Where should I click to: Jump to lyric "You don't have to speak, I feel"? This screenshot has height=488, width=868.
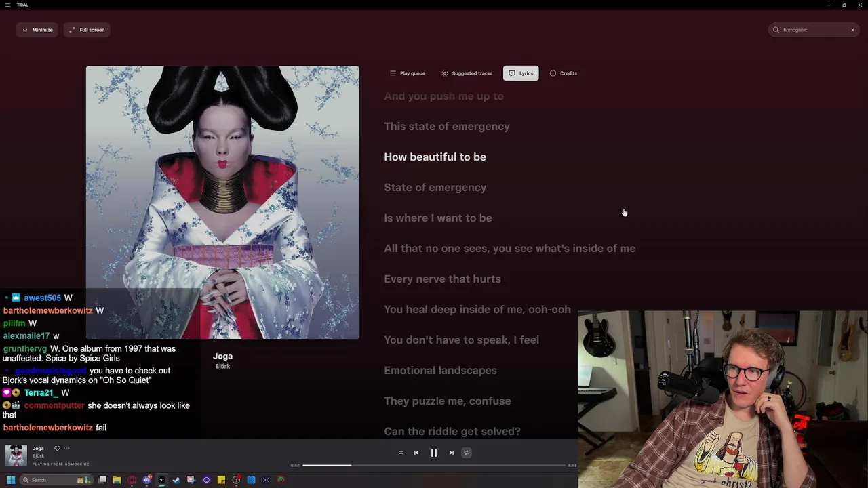[462, 340]
